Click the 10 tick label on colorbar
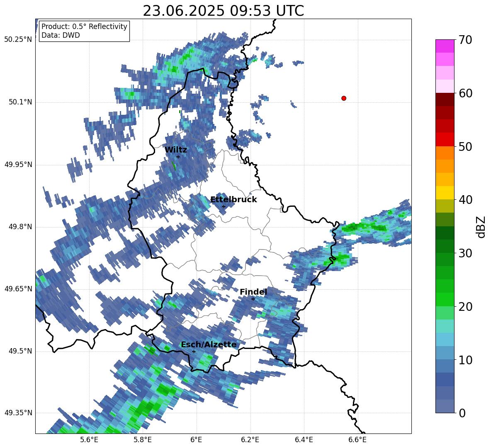Screen dimensions: 491x448 pos(465,360)
